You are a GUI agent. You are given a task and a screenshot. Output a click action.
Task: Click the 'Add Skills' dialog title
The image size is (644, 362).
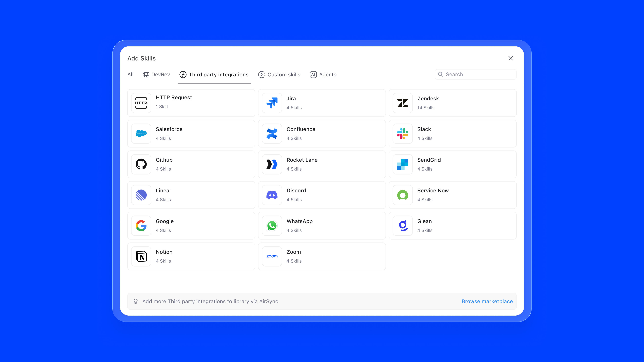pyautogui.click(x=142, y=58)
